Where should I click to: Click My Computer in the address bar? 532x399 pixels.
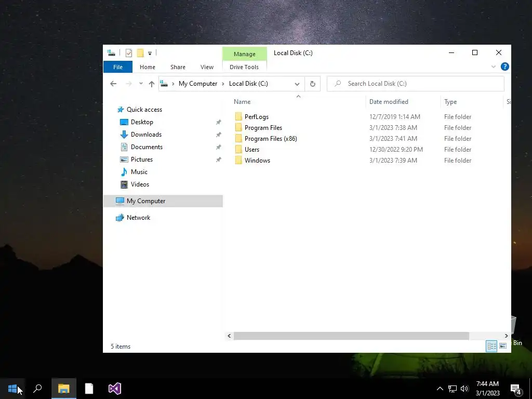coord(198,84)
